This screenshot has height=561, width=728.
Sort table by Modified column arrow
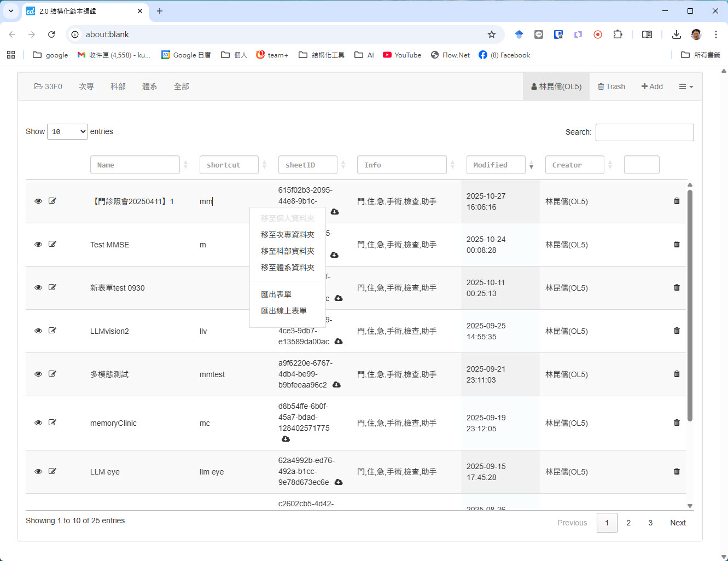pyautogui.click(x=531, y=165)
